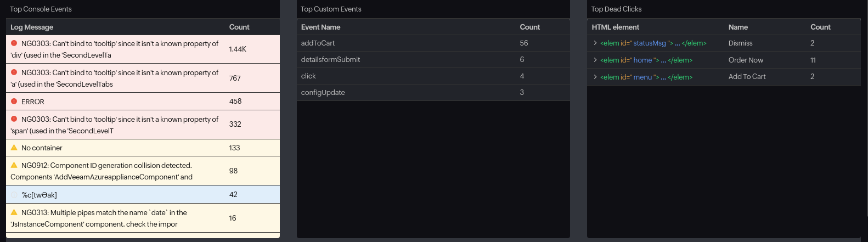The height and width of the screenshot is (242, 868).
Task: Expand the menu element dead click row
Action: pyautogui.click(x=595, y=77)
